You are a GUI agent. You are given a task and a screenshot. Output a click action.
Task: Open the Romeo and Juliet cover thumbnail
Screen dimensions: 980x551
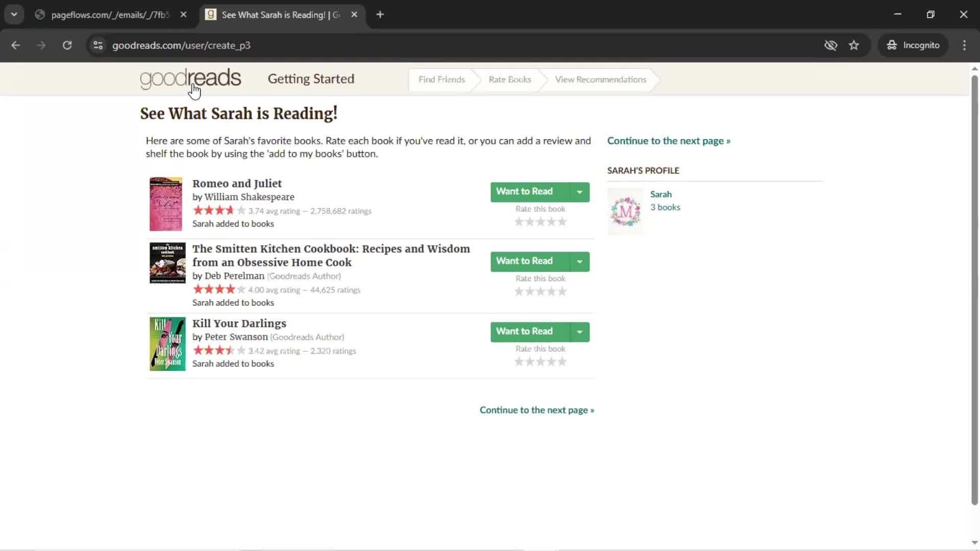165,204
